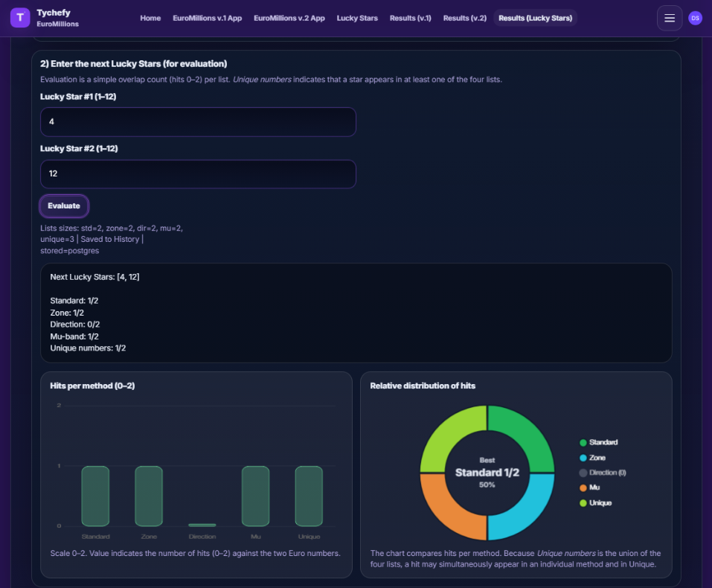Focus the Lucky Star #2 input field
The height and width of the screenshot is (588, 712).
[x=198, y=174]
